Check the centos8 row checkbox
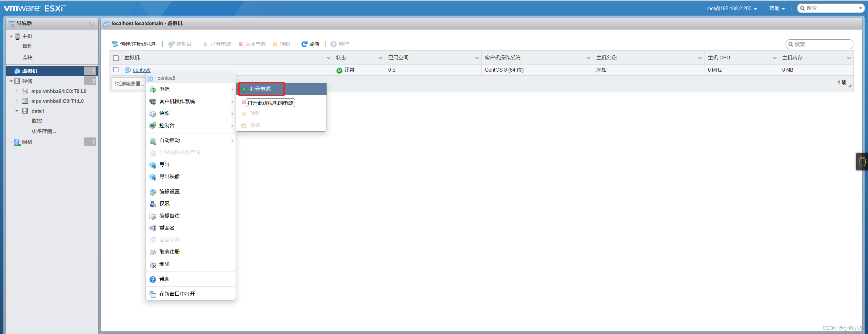Viewport: 868px width, 334px height. (x=116, y=70)
